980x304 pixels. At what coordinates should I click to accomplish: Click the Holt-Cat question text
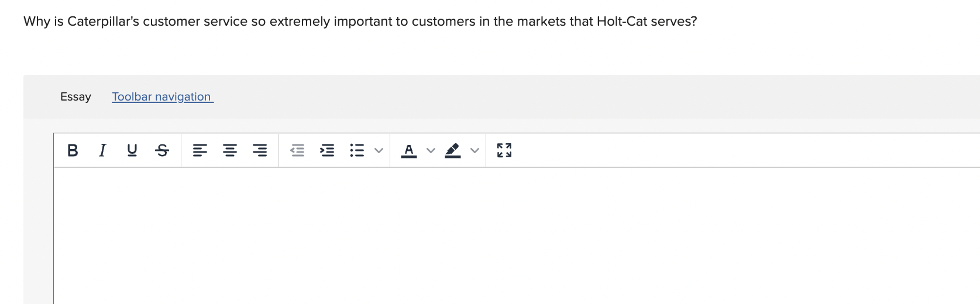360,22
